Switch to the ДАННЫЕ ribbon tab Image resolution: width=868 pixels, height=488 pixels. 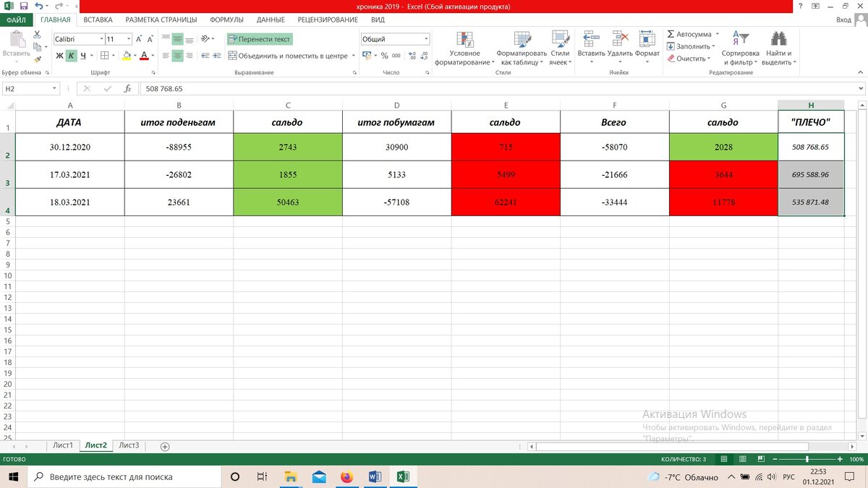271,20
